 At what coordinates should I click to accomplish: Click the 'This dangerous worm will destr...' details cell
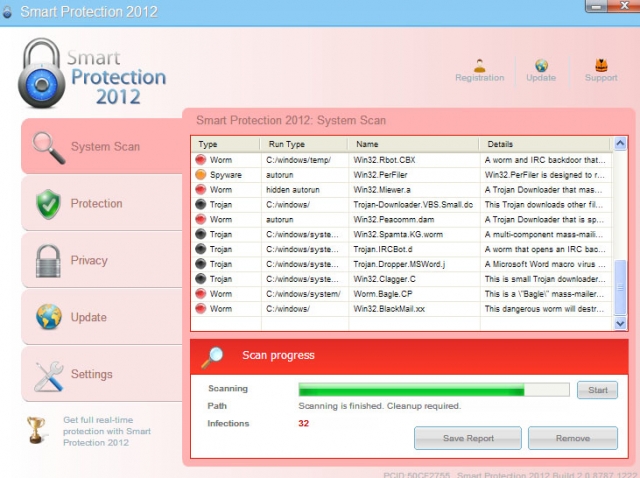[544, 309]
